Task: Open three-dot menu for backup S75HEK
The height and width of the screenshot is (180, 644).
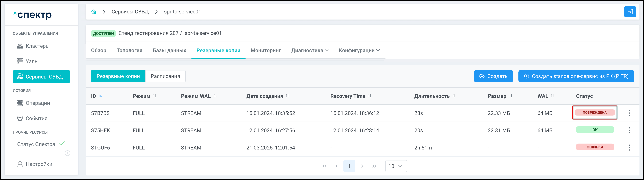Action: 629,130
